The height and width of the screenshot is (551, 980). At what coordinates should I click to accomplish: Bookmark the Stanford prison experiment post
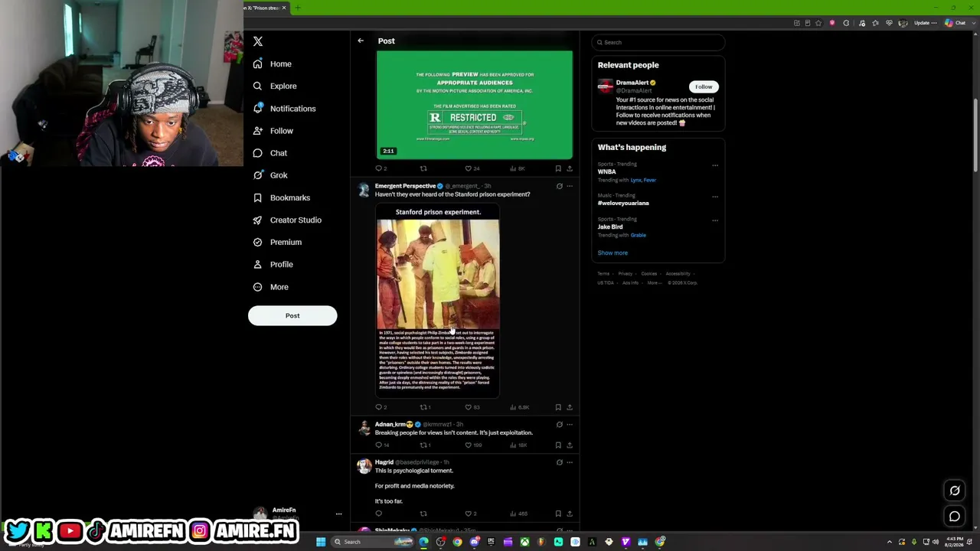tap(558, 407)
